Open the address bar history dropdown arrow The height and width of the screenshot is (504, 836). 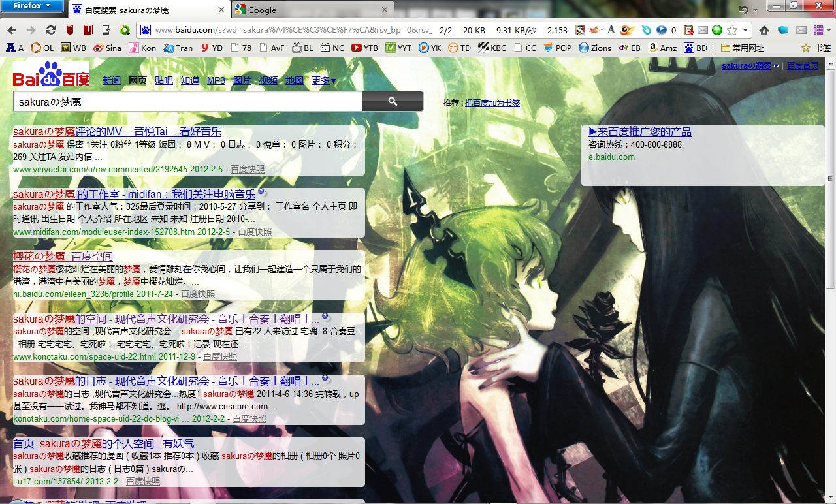click(x=745, y=30)
